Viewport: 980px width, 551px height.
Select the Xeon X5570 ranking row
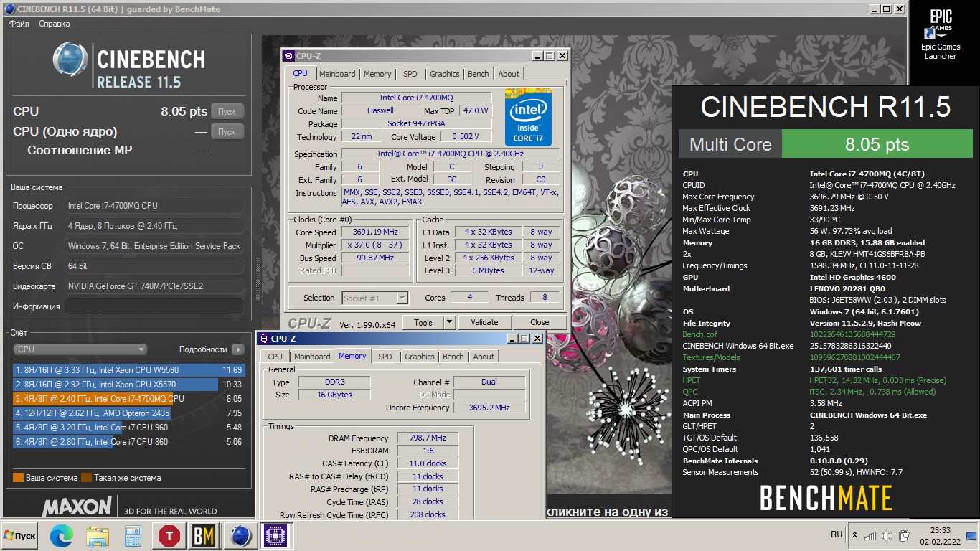tap(128, 385)
